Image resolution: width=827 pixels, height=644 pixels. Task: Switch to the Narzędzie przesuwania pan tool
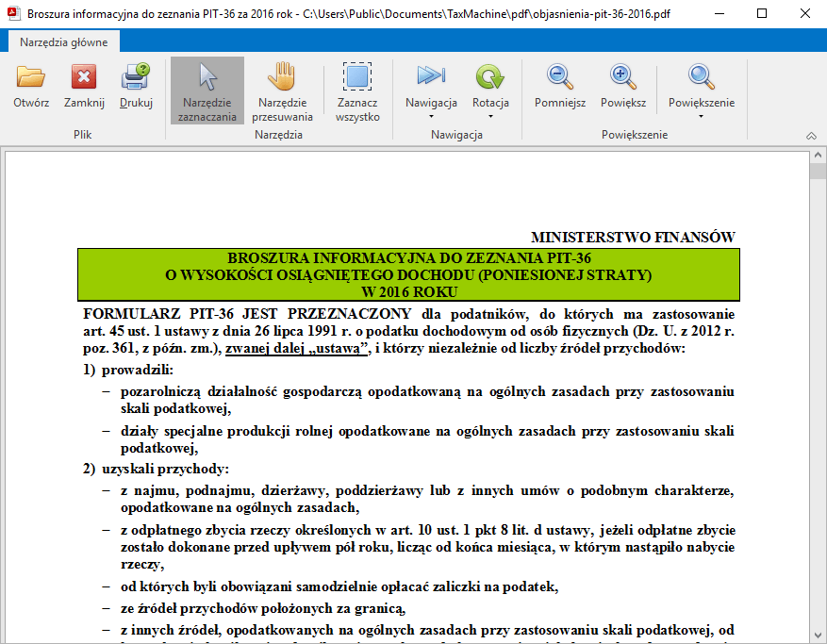(x=280, y=91)
